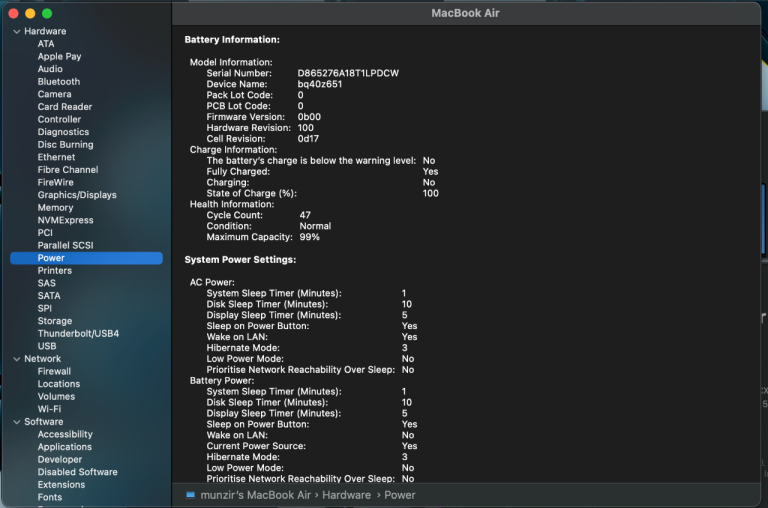
Task: Select Disc Burning in the sidebar
Action: (x=65, y=145)
